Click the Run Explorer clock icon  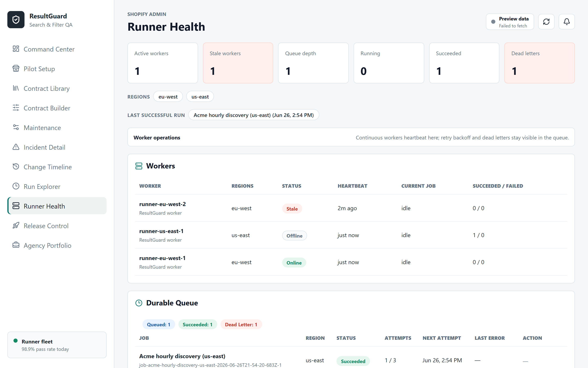click(16, 186)
